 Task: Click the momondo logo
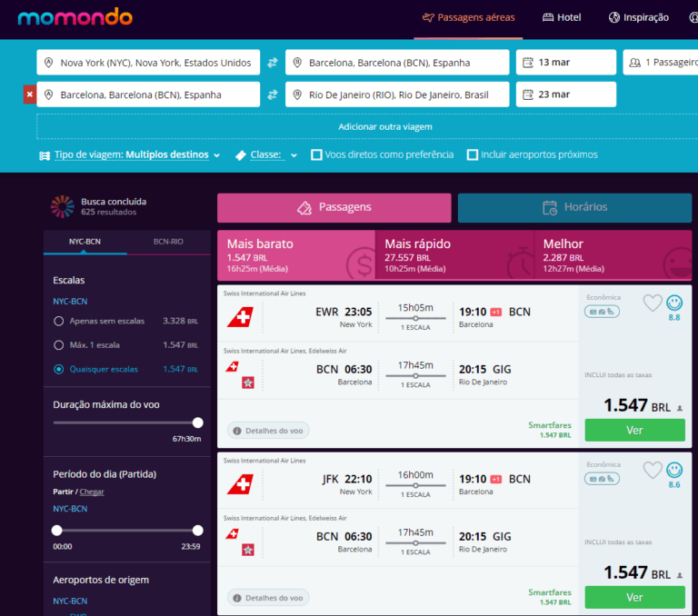click(75, 17)
